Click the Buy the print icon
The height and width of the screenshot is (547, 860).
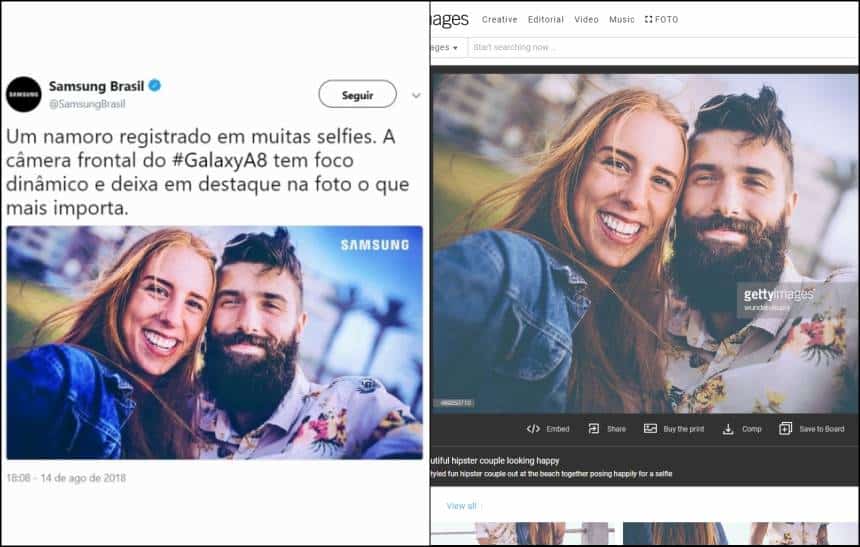pyautogui.click(x=650, y=428)
